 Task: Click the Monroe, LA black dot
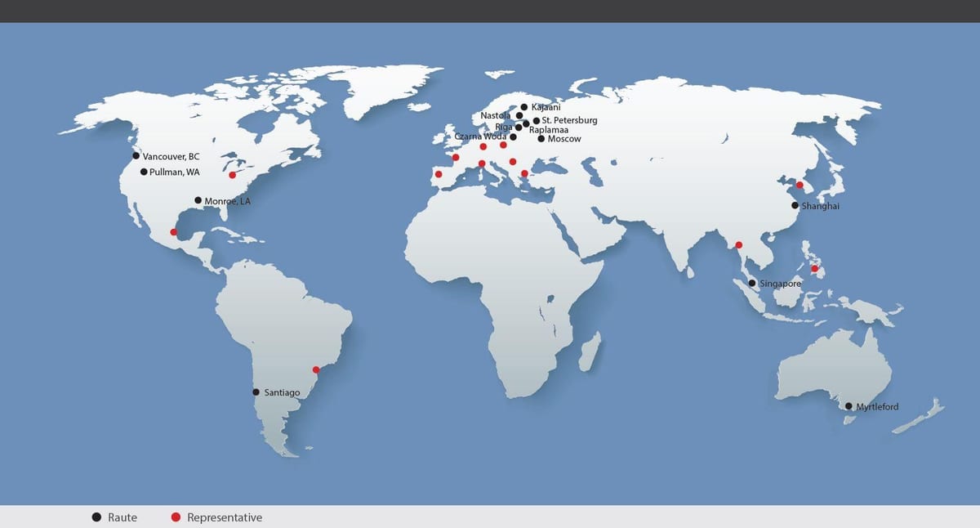click(198, 200)
